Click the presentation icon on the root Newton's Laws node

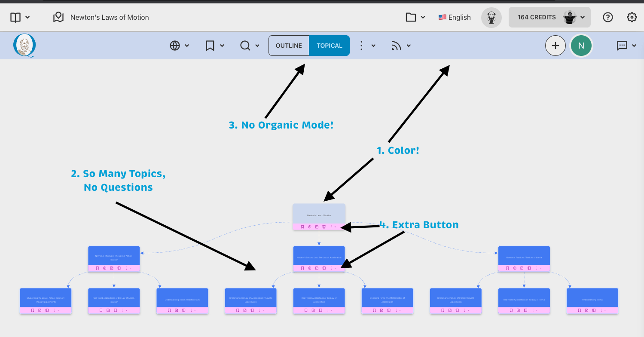tap(324, 227)
